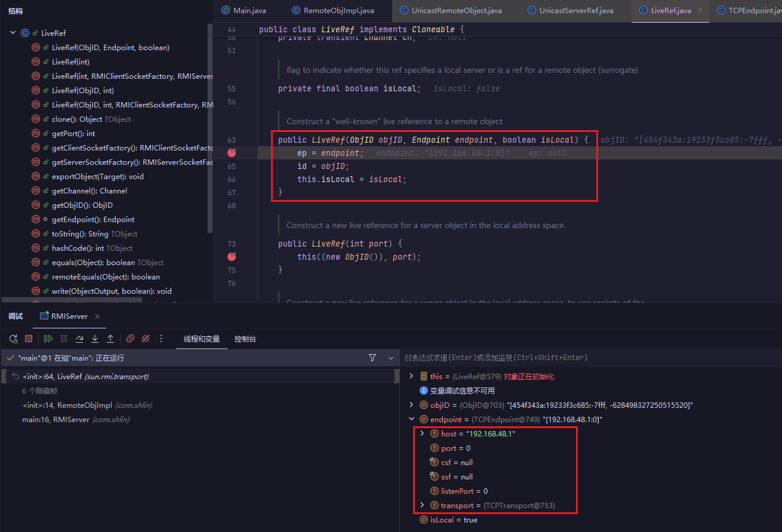This screenshot has width=782, height=532.
Task: Click the expression evaluation input field
Action: pyautogui.click(x=591, y=358)
